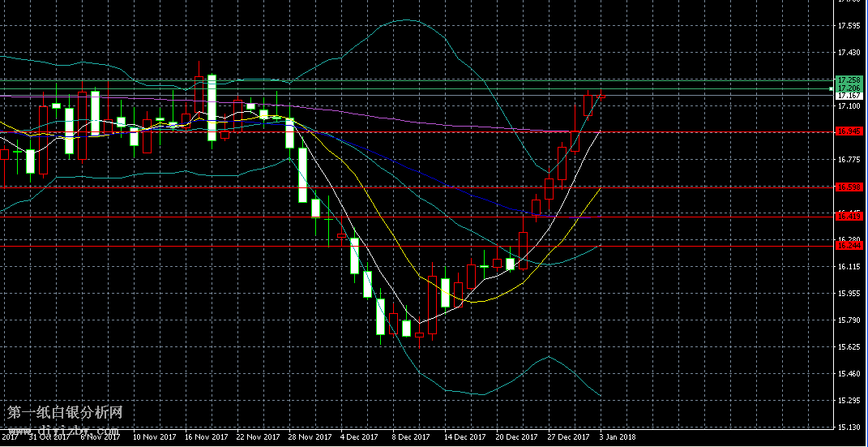868x447 pixels.
Task: Click the red 16.419 price label
Action: coord(849,216)
